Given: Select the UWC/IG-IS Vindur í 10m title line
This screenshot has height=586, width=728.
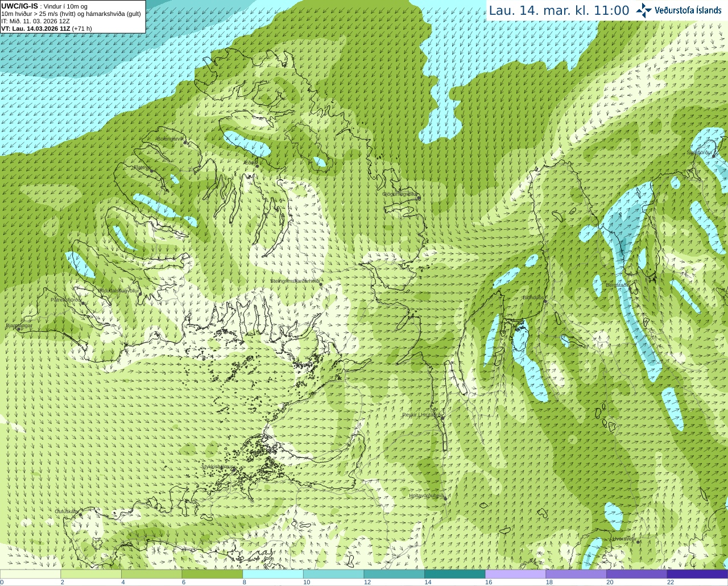Looking at the screenshot, I should click(44, 6).
